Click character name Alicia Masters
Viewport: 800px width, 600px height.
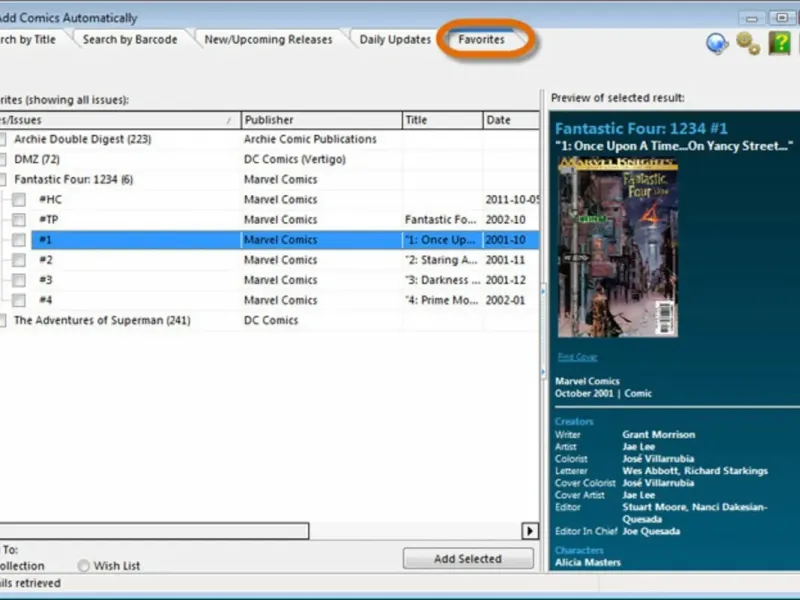tap(588, 562)
